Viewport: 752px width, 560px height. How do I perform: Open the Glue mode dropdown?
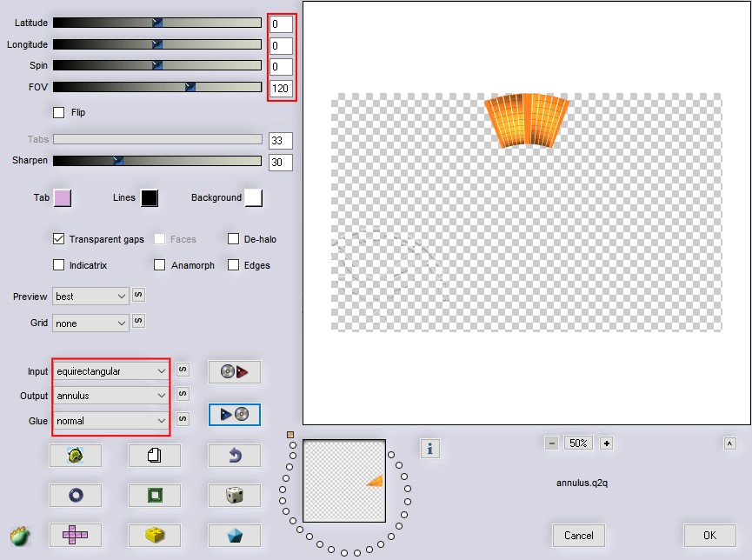[x=110, y=421]
